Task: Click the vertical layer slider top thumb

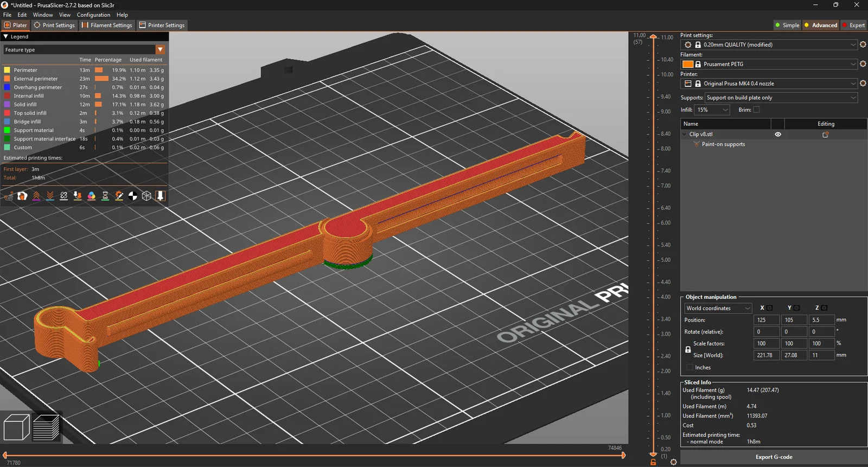Action: (x=653, y=37)
